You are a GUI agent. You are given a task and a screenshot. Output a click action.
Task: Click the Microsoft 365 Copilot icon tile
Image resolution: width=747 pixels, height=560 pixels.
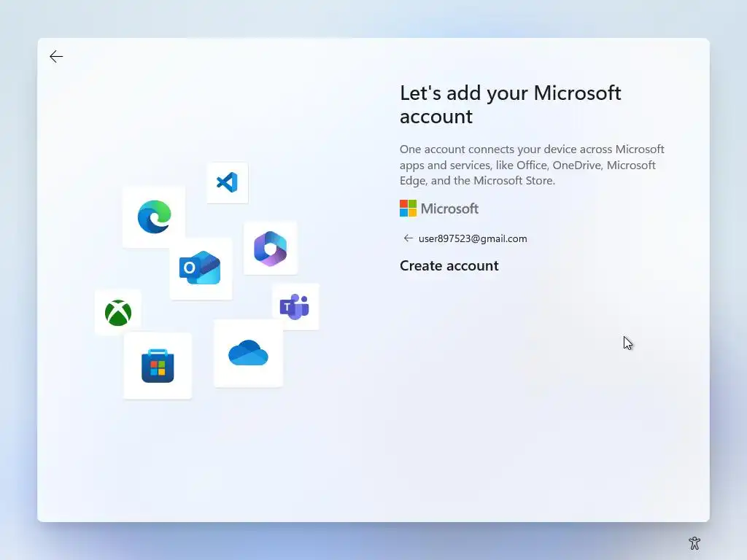click(270, 248)
